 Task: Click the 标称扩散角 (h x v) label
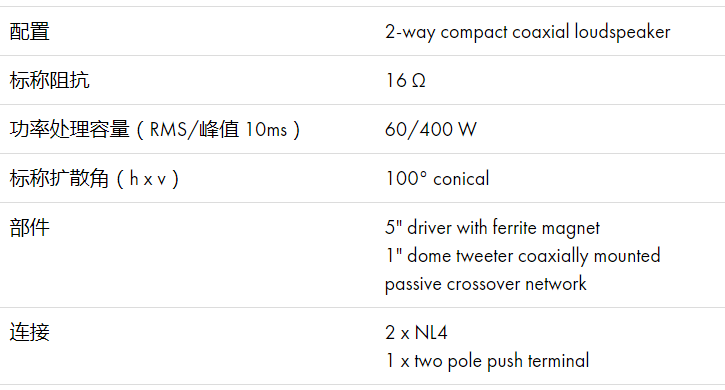click(94, 179)
